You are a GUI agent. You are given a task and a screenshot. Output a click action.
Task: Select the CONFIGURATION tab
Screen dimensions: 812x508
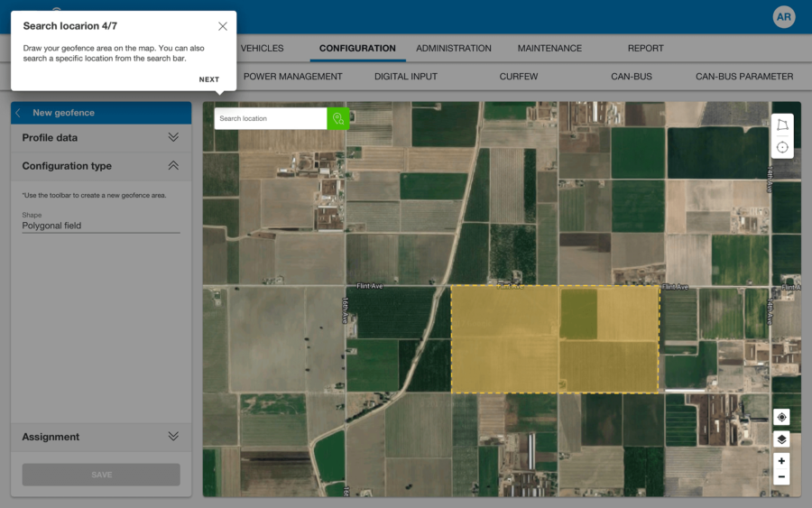click(357, 48)
